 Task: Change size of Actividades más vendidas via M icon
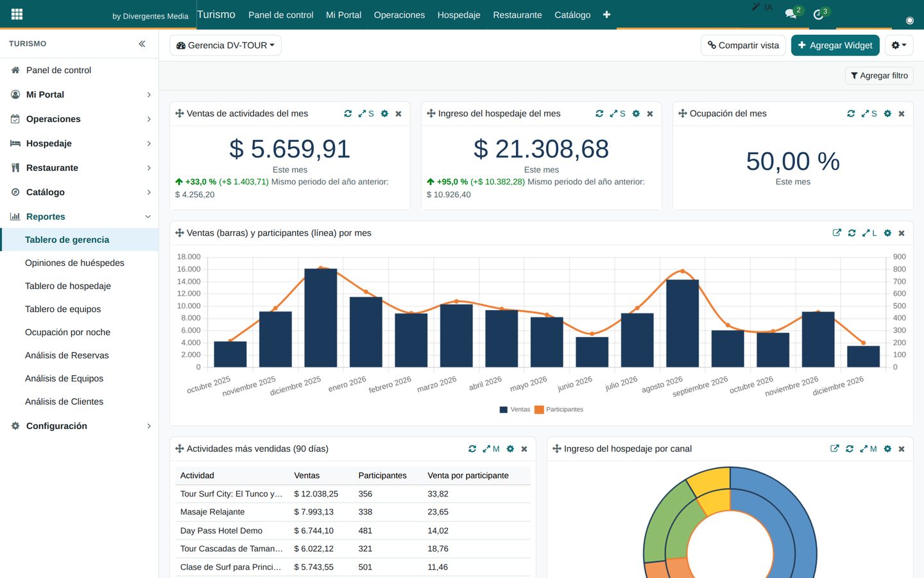click(491, 449)
